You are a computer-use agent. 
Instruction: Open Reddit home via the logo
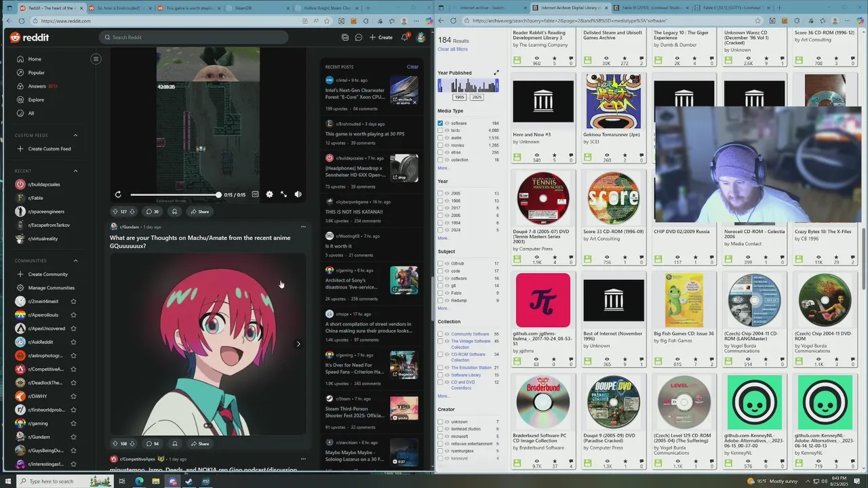pyautogui.click(x=29, y=37)
